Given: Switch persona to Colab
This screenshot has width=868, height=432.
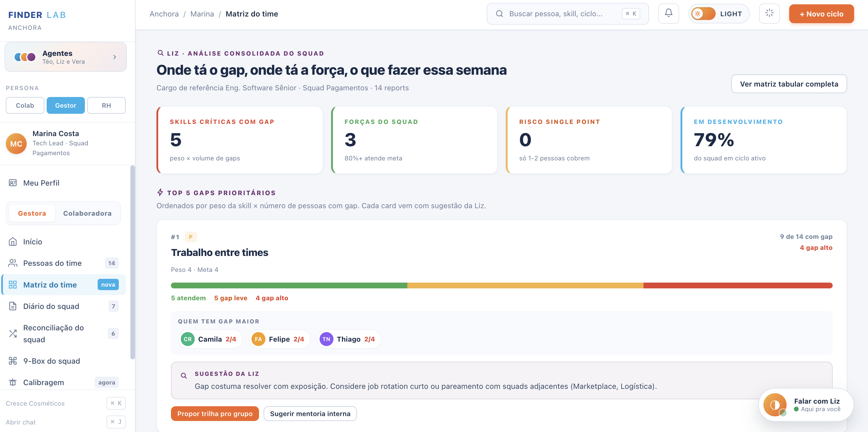Looking at the screenshot, I should [x=25, y=105].
